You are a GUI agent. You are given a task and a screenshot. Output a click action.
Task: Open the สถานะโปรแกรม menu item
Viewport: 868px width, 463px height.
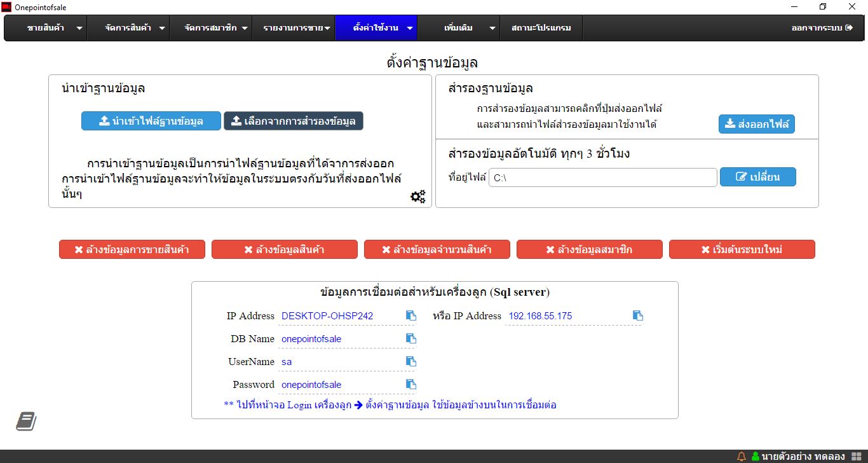[541, 28]
